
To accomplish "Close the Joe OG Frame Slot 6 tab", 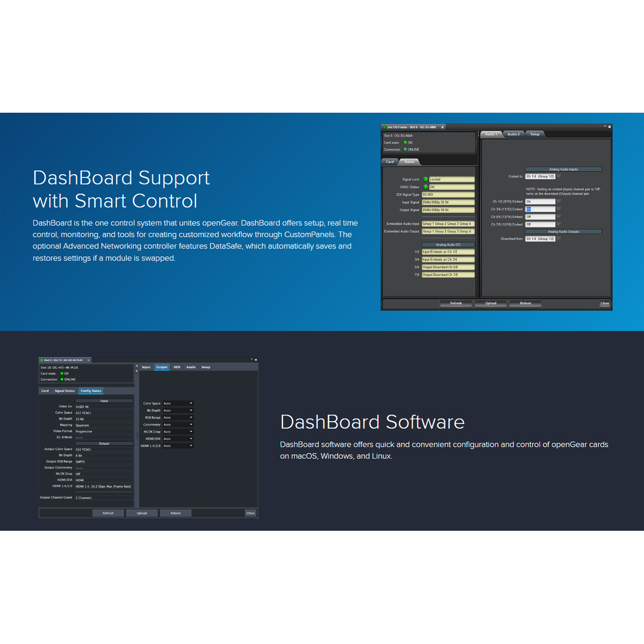I will (442, 127).
